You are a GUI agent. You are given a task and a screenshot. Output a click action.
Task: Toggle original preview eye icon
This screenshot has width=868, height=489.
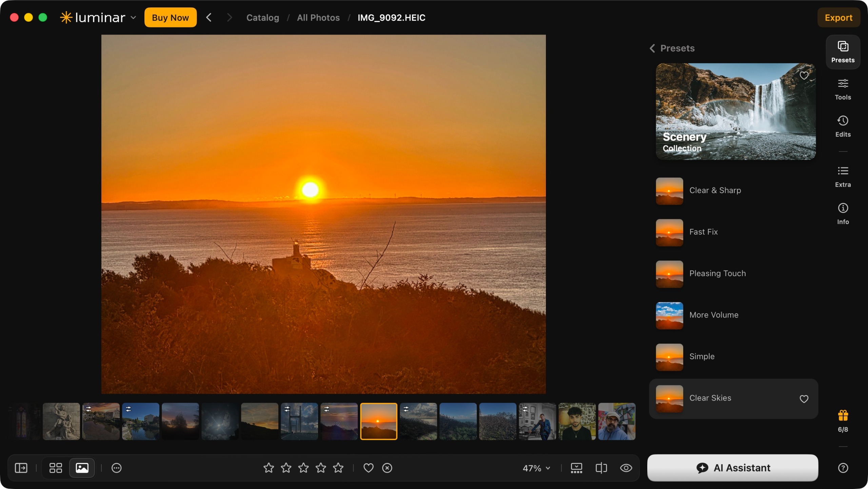[626, 468]
